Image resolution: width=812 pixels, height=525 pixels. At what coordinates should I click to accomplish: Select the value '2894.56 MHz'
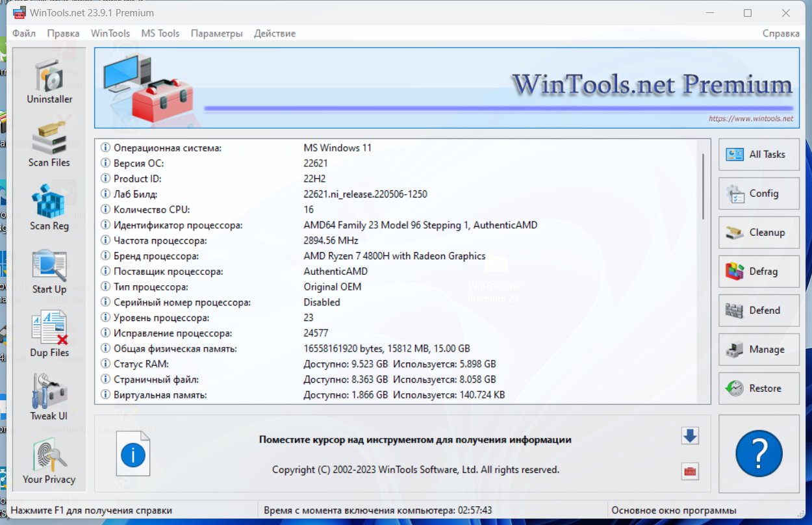pos(331,240)
